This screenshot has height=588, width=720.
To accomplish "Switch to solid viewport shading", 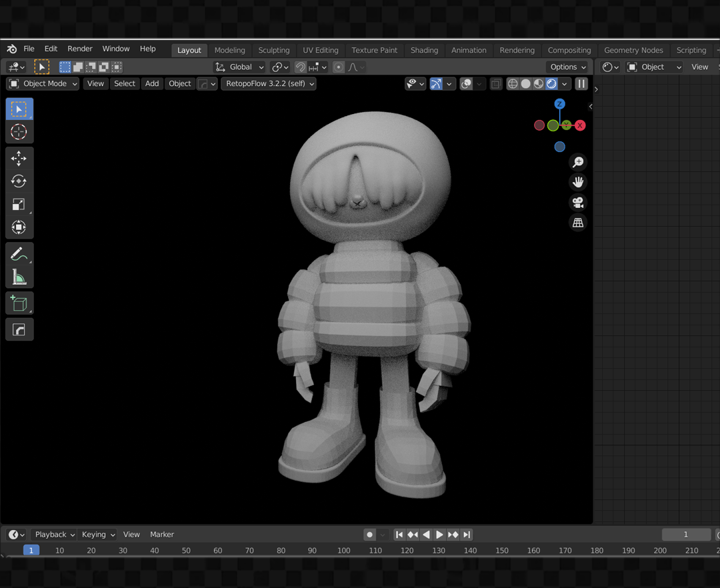I will pos(526,83).
